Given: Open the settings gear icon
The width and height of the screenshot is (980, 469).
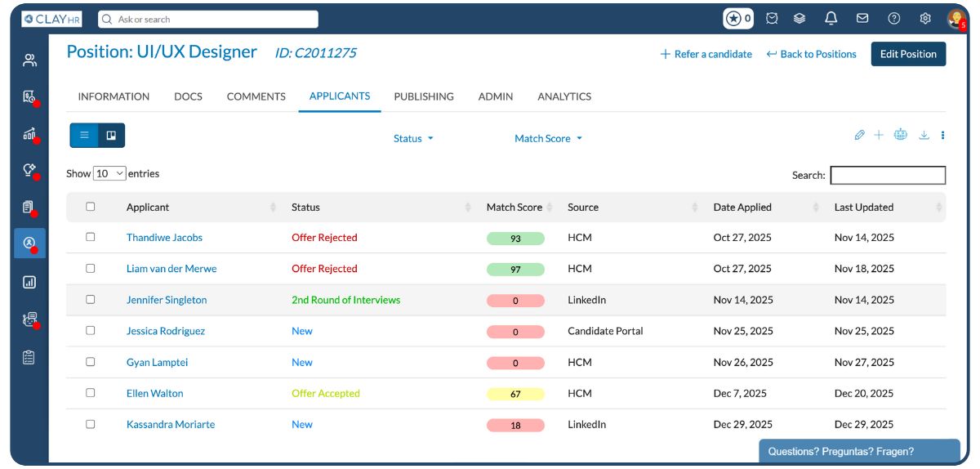Looking at the screenshot, I should 925,19.
